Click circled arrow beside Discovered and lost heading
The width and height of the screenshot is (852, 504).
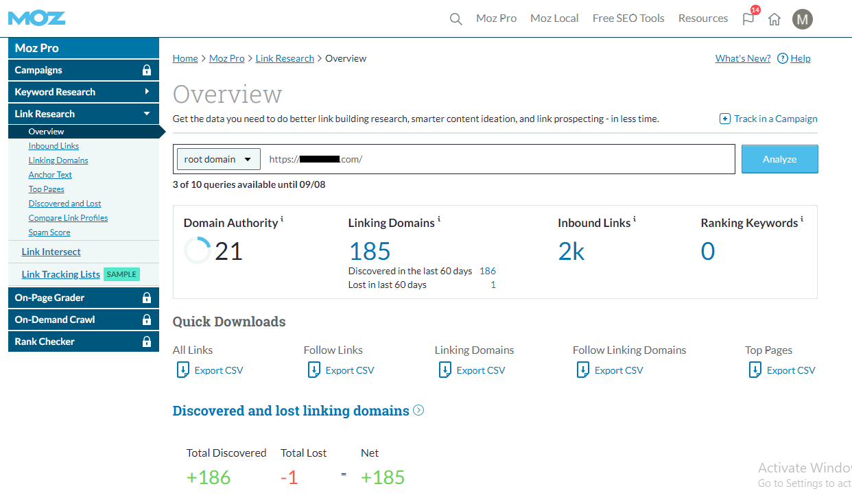pyautogui.click(x=418, y=411)
